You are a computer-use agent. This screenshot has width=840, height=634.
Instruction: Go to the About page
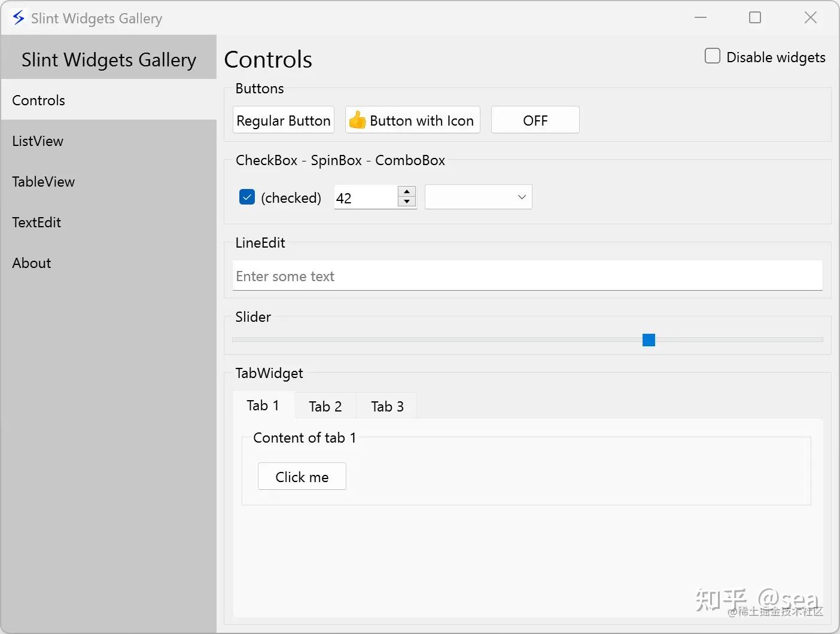click(x=32, y=263)
